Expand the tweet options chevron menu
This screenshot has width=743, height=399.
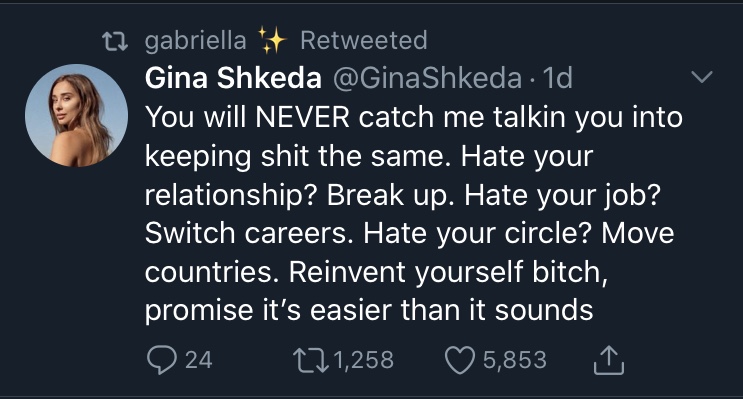point(702,77)
